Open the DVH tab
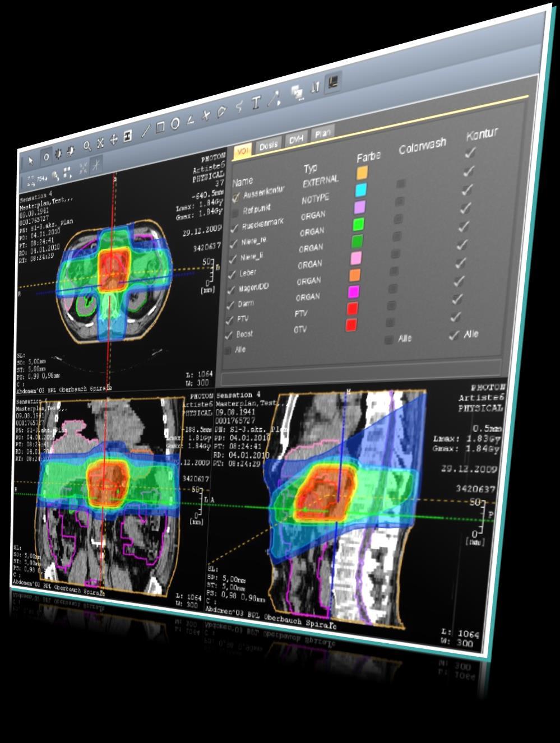 click(x=295, y=139)
